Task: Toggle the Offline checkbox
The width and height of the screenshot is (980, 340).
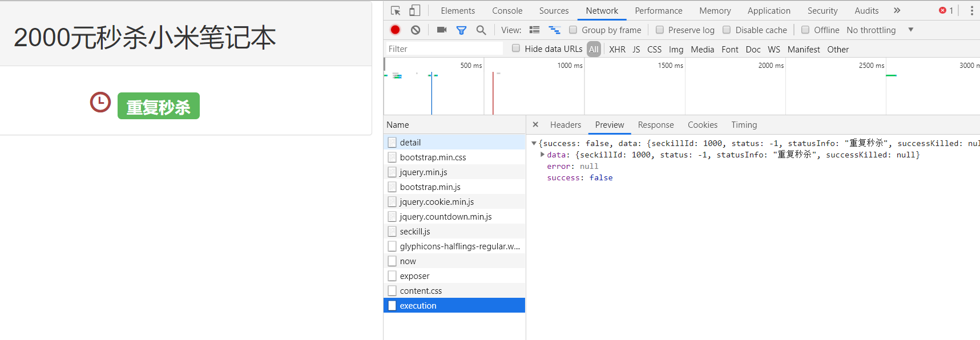Action: 805,30
